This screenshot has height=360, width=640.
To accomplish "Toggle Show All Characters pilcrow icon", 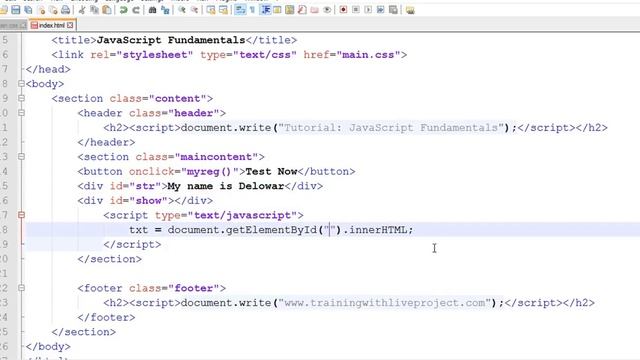I will click(x=252, y=10).
